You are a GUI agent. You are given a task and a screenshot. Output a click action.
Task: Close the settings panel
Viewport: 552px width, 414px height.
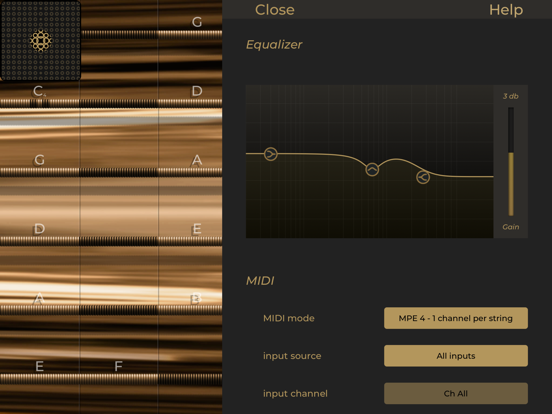tap(275, 10)
